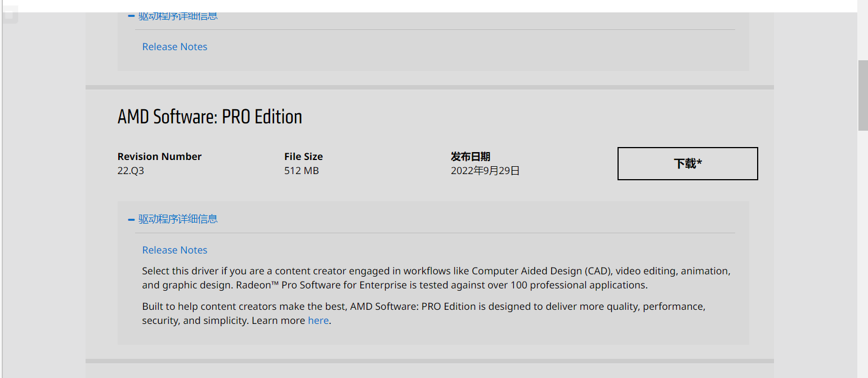Click the 22.Q3 revision value

(131, 171)
